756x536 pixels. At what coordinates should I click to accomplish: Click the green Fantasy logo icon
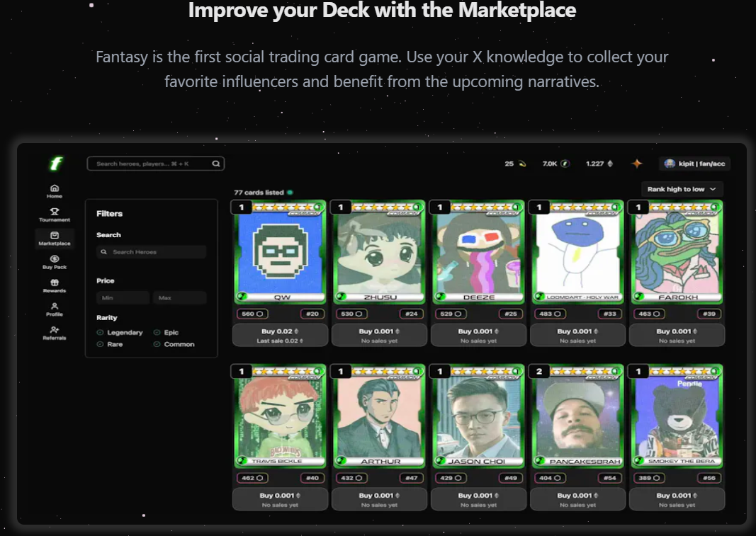55,164
